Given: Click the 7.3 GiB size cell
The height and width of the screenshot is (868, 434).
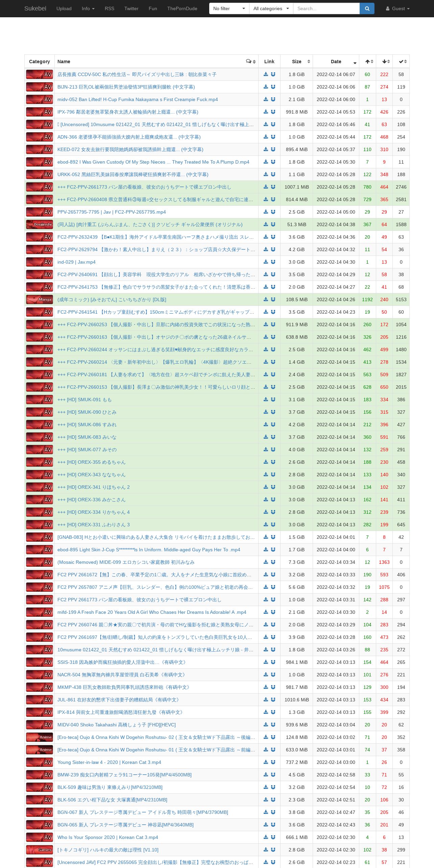Looking at the screenshot, I should (x=296, y=562).
